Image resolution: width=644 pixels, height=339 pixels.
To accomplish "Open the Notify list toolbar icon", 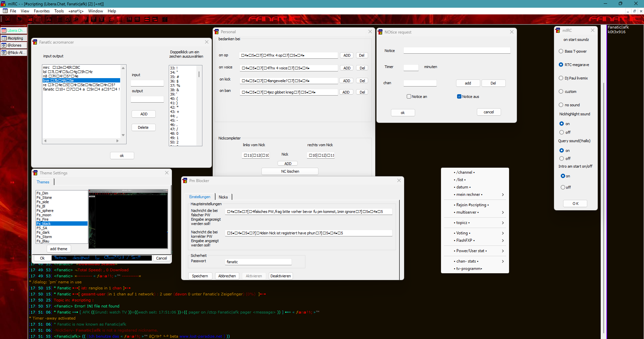I will click(129, 19).
